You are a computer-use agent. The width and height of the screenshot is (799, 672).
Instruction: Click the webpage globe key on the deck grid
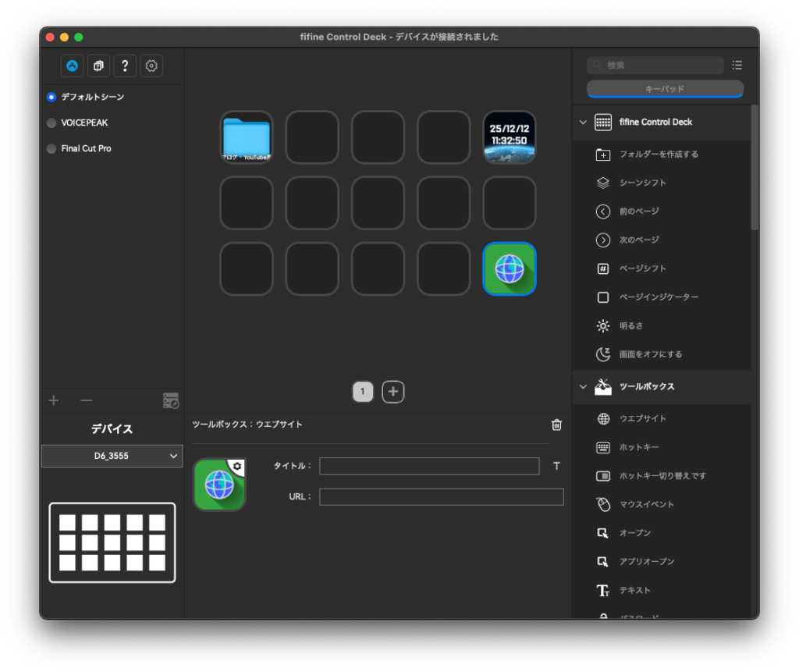509,268
